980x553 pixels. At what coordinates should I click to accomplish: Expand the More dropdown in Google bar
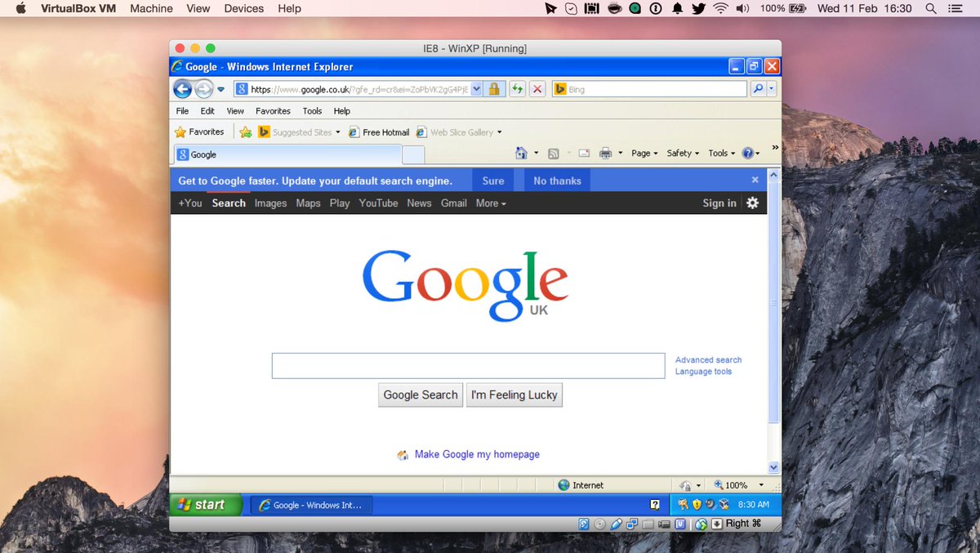click(491, 203)
